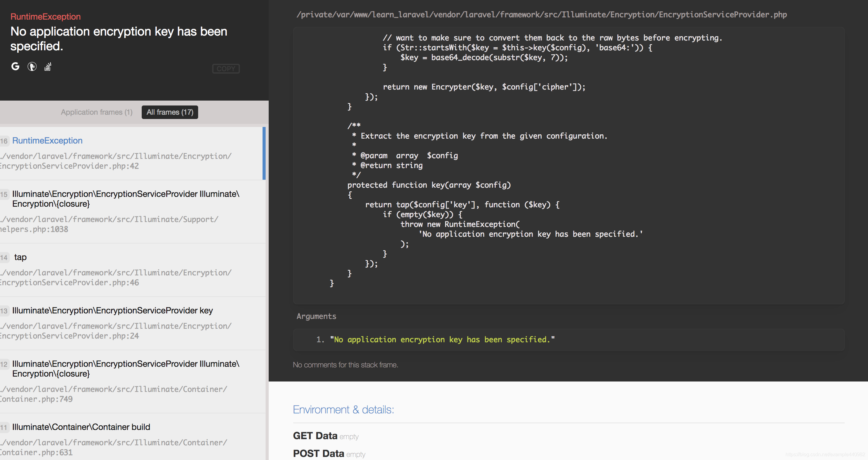Click the GET Data label
Image resolution: width=868 pixels, height=460 pixels.
coord(315,436)
